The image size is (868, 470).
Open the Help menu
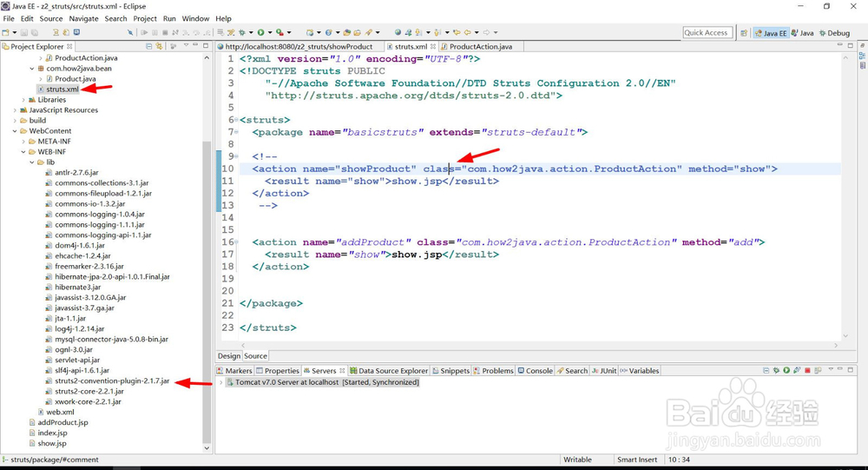tap(224, 18)
